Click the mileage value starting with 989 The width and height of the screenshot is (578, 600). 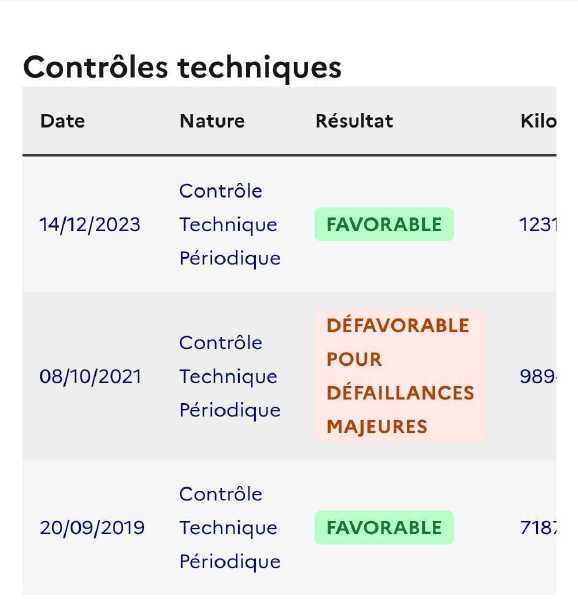coord(538,377)
